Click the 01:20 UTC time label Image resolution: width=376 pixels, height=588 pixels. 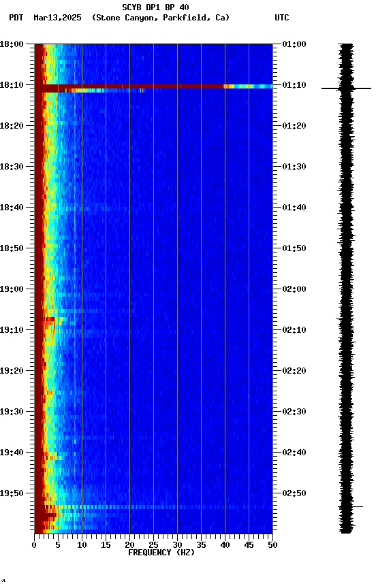(294, 126)
